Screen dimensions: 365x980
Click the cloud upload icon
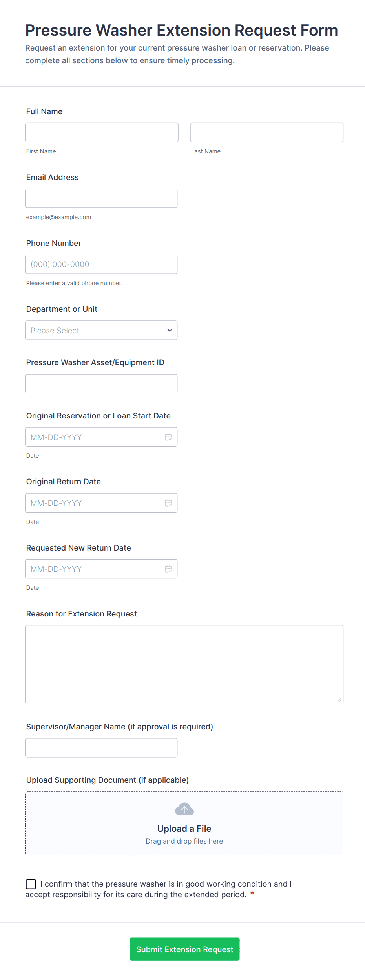(x=184, y=809)
